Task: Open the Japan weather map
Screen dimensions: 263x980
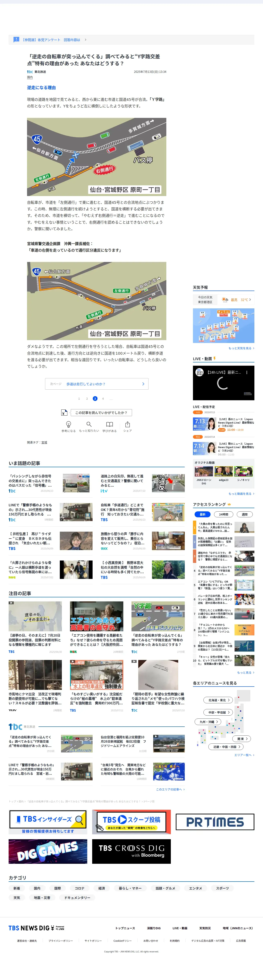Action: [x=223, y=326]
